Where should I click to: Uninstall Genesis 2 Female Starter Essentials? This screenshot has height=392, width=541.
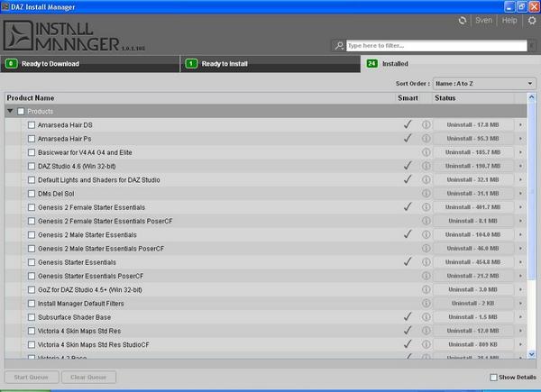[472, 207]
